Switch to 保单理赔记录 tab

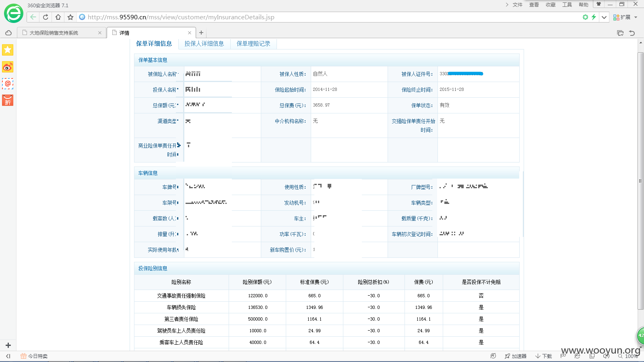click(x=254, y=43)
